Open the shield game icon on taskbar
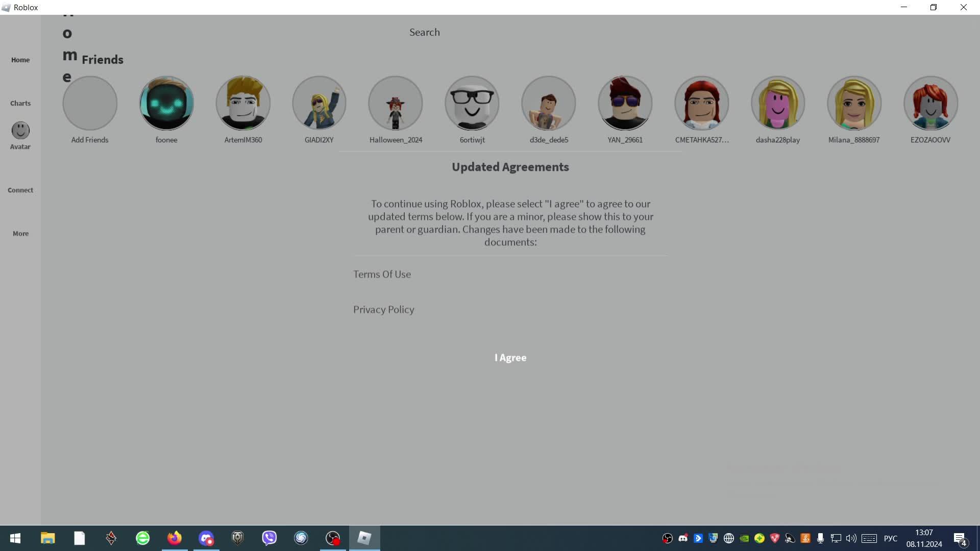Screen dimensions: 980x551 click(x=238, y=538)
